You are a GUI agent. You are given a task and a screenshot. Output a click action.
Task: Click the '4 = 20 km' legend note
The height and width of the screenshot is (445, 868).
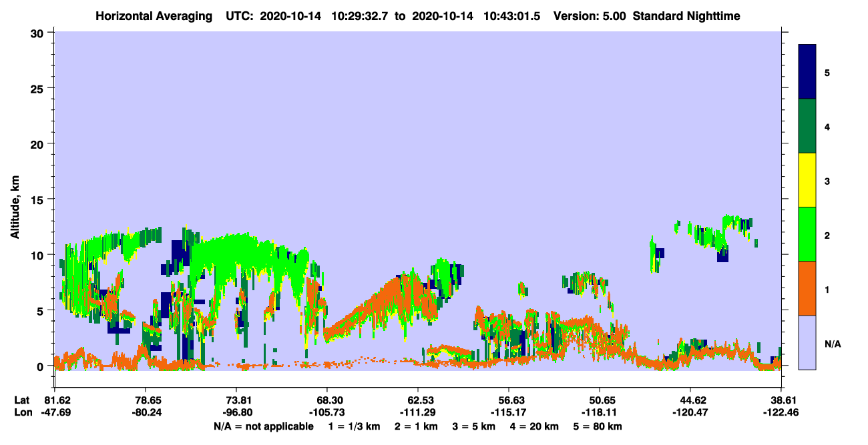tap(535, 426)
